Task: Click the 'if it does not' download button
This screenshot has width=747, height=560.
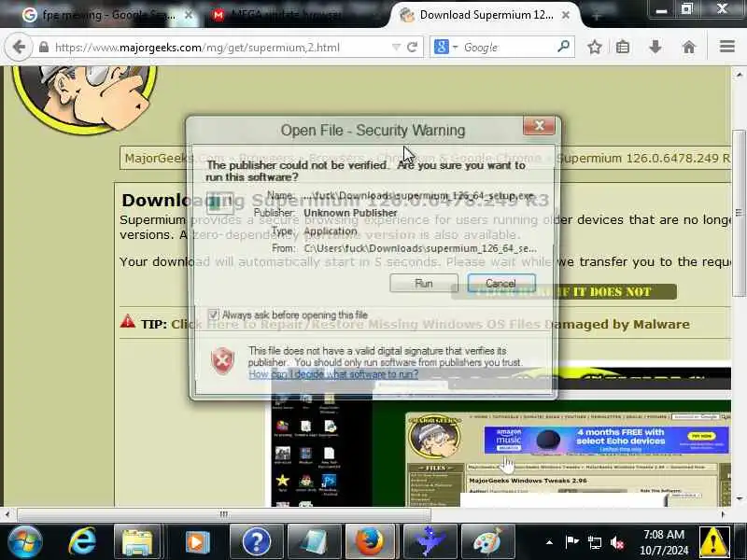Action: (564, 291)
